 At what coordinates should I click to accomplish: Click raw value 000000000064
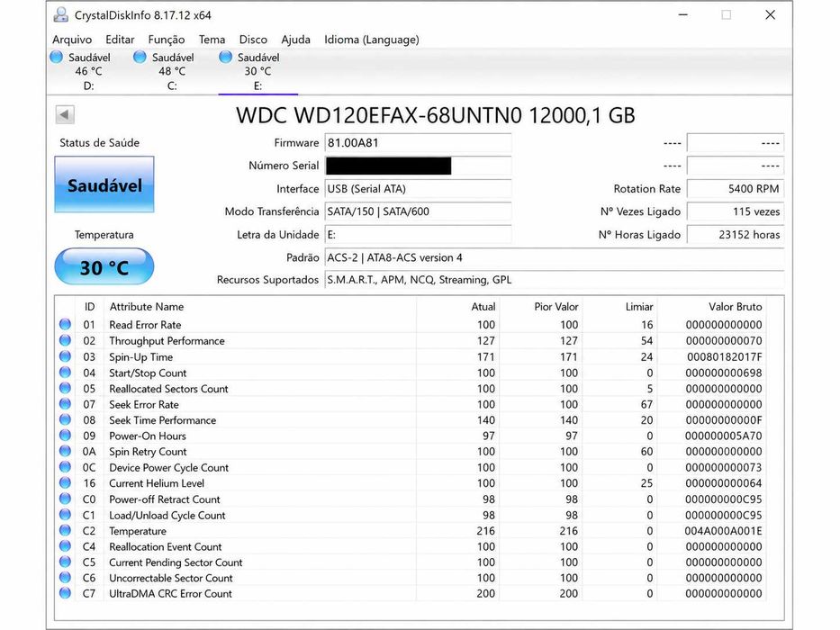(x=724, y=483)
